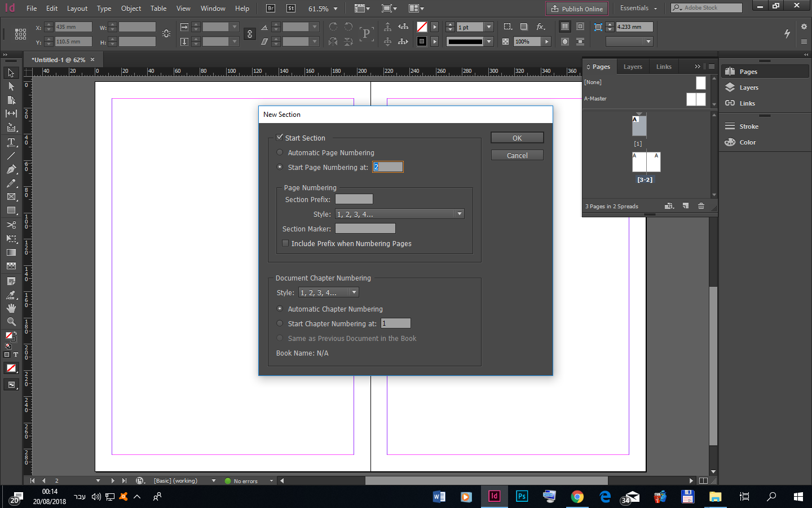
Task: Open the Page Numbering Style dropdown
Action: coord(459,214)
